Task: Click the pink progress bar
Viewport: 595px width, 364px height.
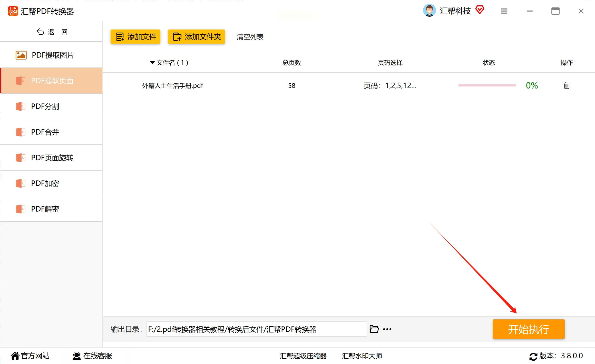Action: pyautogui.click(x=487, y=85)
